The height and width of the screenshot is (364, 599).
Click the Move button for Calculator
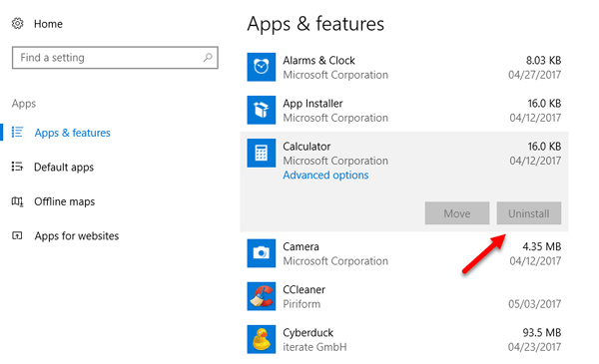[457, 213]
